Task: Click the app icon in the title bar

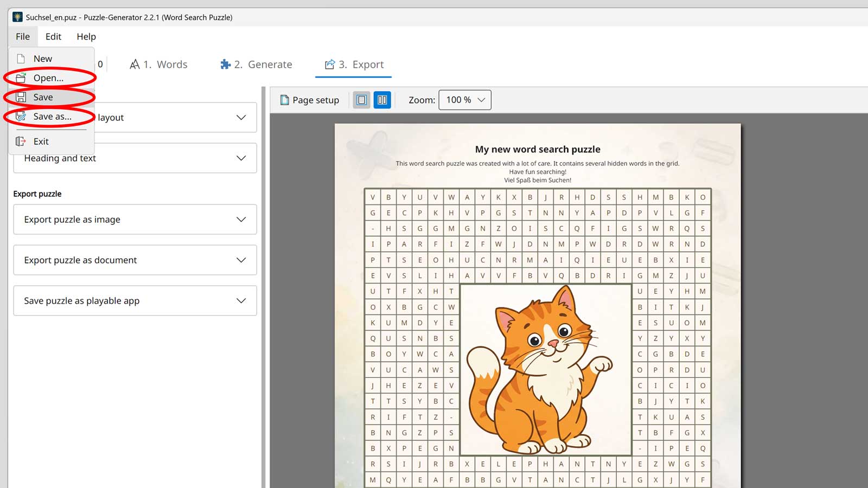Action: [x=18, y=17]
